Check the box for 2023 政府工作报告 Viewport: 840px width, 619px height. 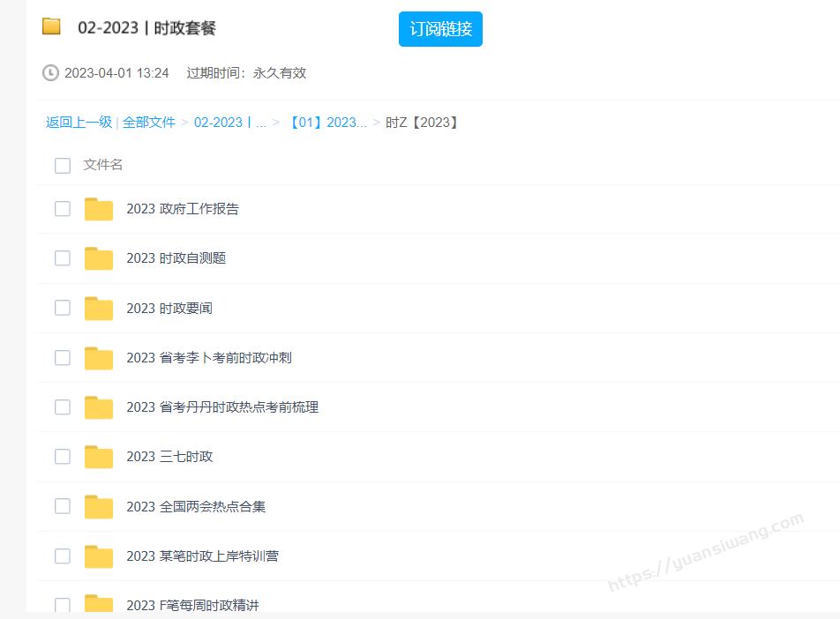pos(63,208)
